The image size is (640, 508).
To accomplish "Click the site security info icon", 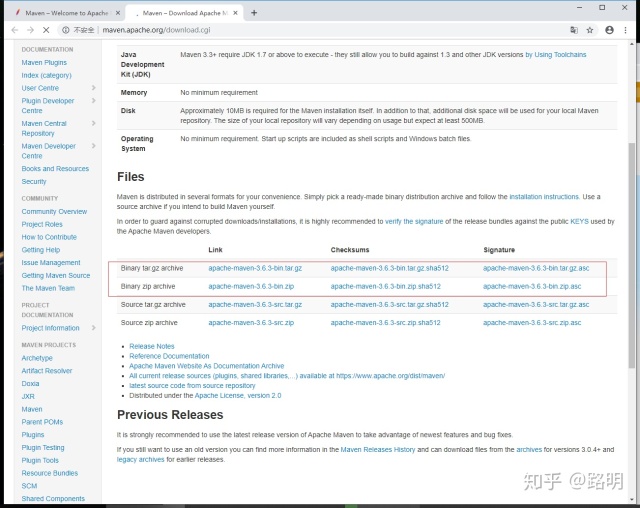I will pyautogui.click(x=65, y=30).
